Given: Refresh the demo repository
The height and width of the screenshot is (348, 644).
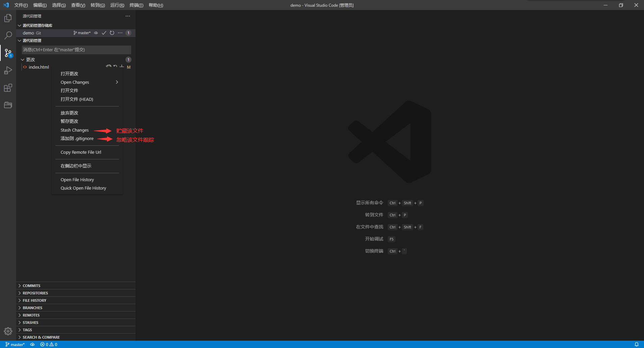Looking at the screenshot, I should coord(112,33).
